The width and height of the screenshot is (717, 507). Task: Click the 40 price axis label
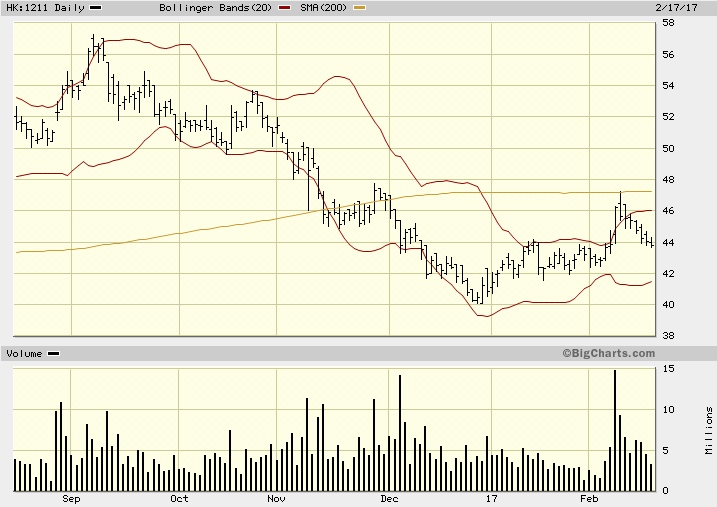pyautogui.click(x=668, y=304)
